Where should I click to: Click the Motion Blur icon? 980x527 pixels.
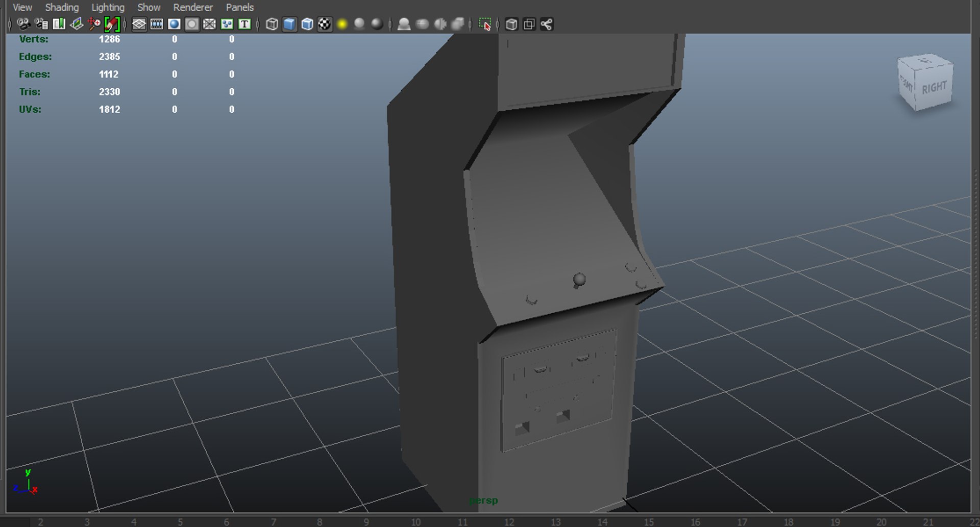click(422, 24)
